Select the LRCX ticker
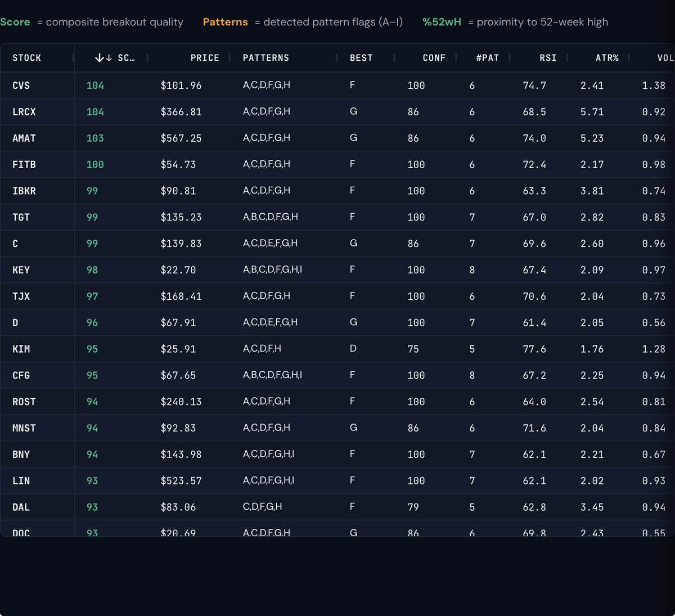Image resolution: width=675 pixels, height=616 pixels. point(24,112)
